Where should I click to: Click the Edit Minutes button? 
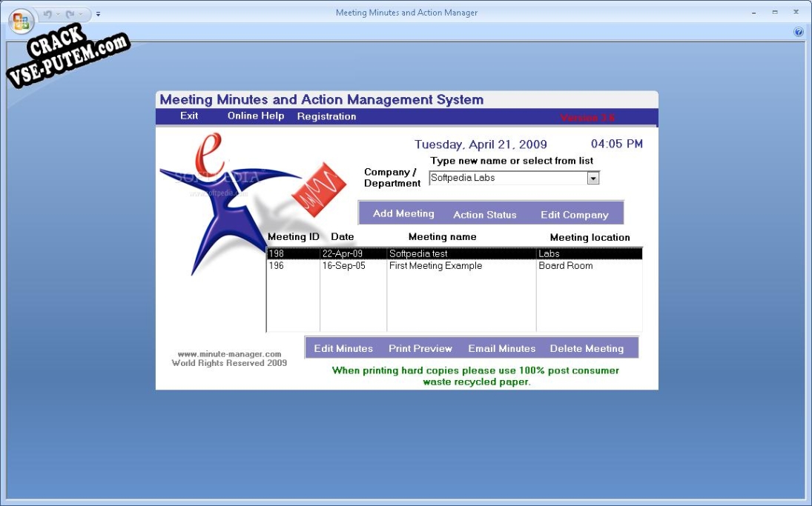pyautogui.click(x=343, y=349)
